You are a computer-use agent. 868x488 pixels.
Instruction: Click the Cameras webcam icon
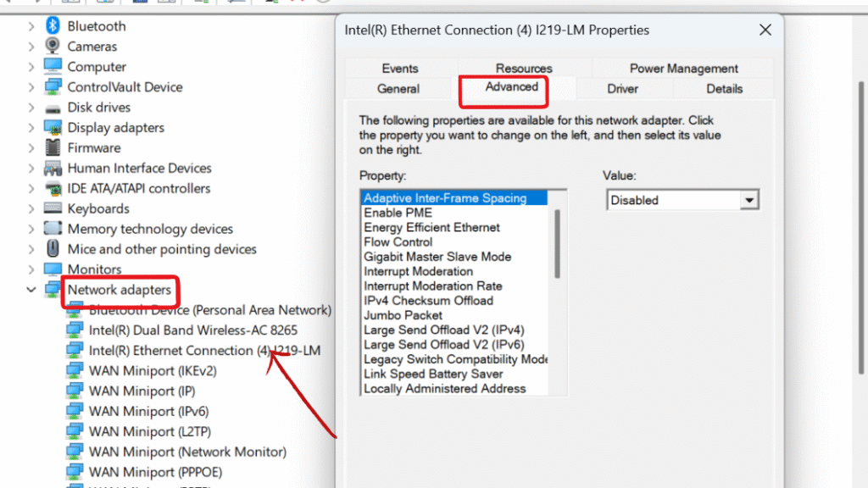[53, 46]
